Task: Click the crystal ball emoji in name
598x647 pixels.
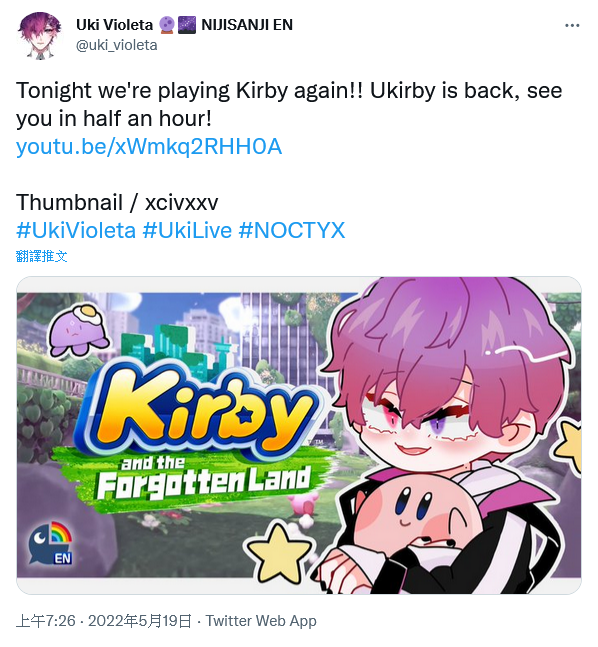Action: (x=166, y=25)
